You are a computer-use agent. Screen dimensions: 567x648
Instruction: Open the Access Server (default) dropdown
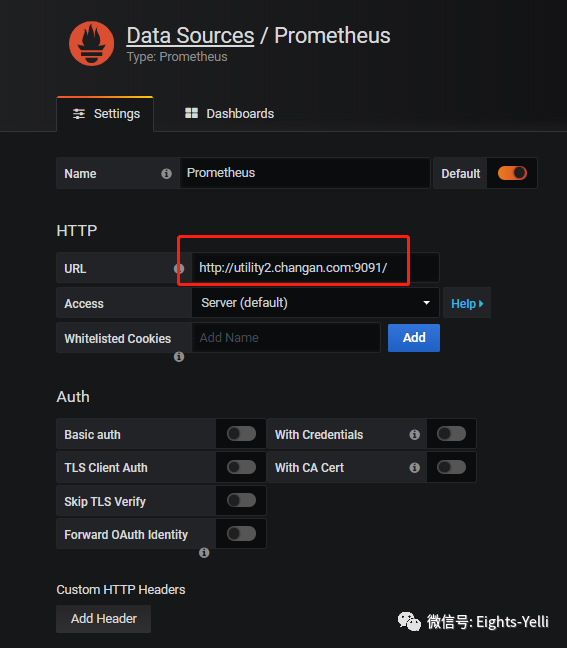[x=315, y=303]
